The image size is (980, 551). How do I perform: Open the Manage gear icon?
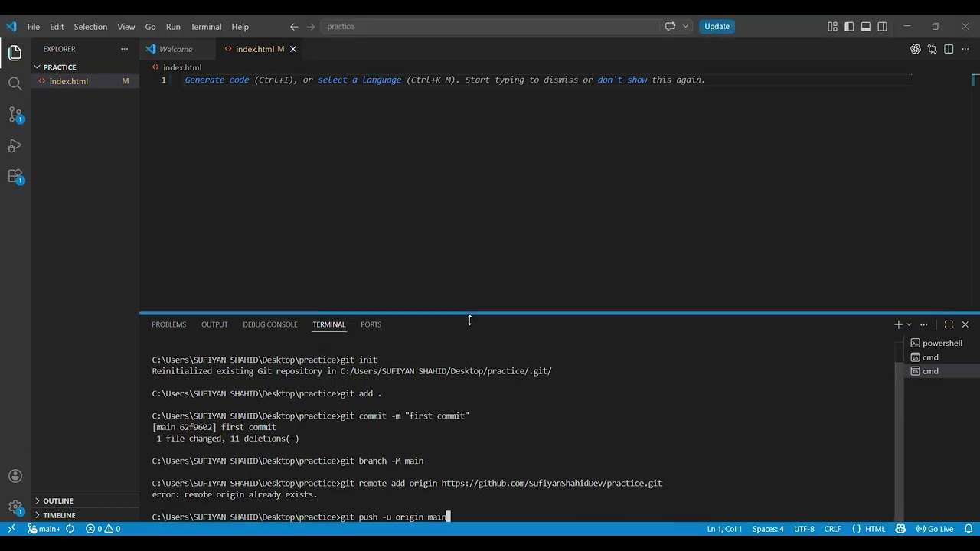point(15,507)
